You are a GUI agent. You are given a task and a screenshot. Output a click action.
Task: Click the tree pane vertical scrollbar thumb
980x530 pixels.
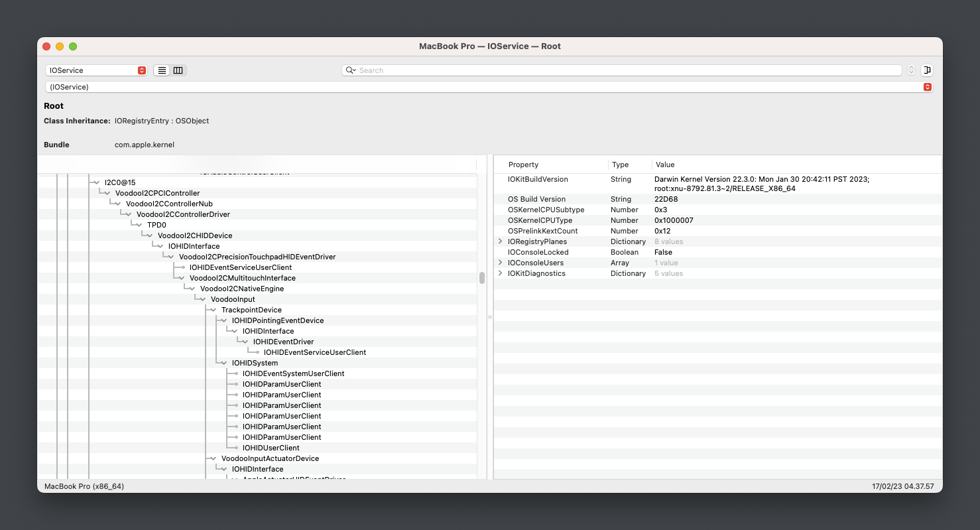pos(482,278)
